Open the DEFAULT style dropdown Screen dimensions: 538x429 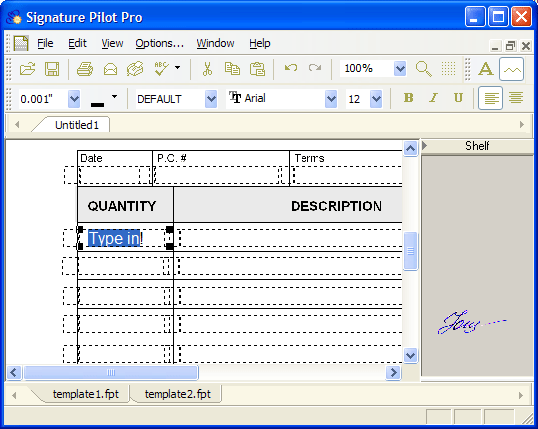(211, 99)
